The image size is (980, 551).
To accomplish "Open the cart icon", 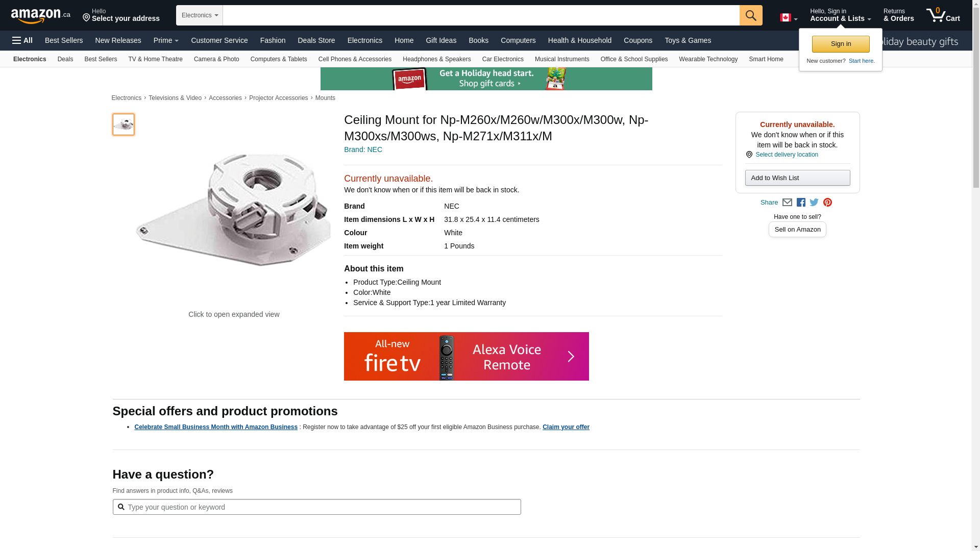I will (x=943, y=15).
